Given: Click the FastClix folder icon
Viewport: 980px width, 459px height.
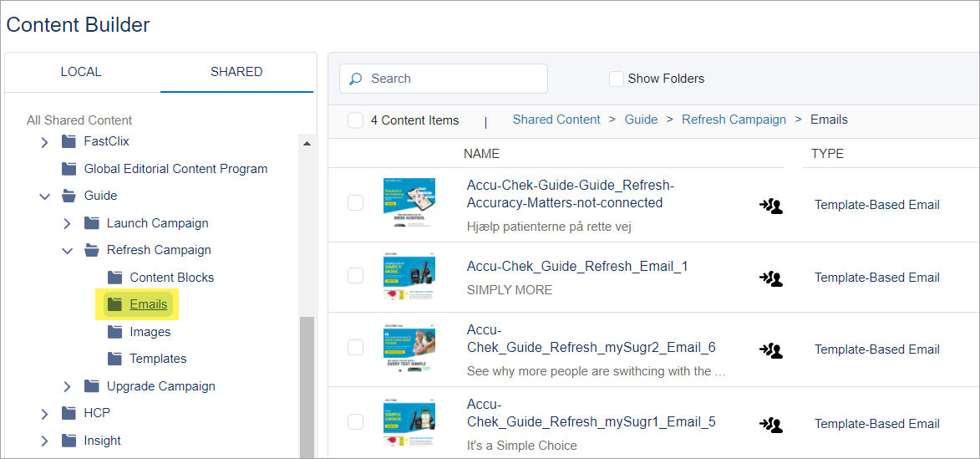Looking at the screenshot, I should click(69, 141).
